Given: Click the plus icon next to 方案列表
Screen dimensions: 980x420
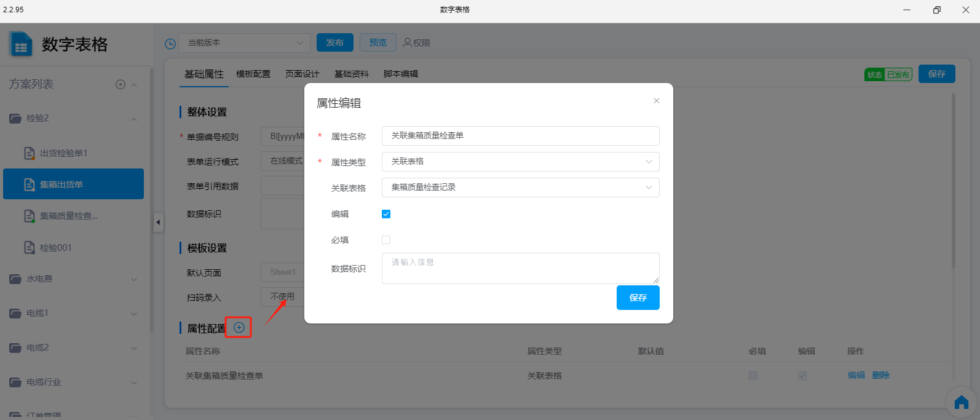Looking at the screenshot, I should 121,84.
